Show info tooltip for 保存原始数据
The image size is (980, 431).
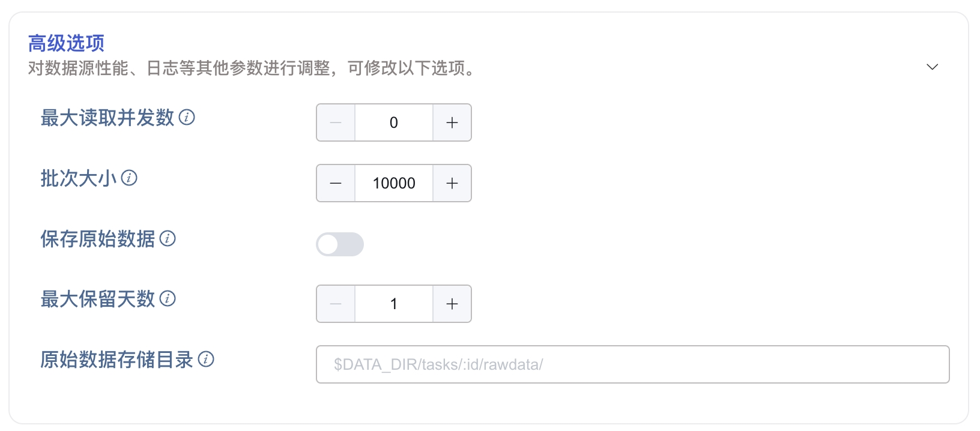(168, 239)
